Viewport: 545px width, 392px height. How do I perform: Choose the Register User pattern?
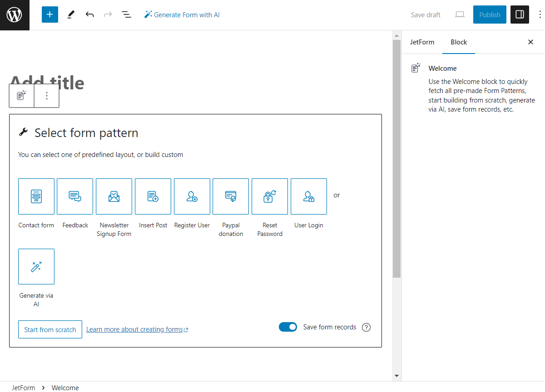[192, 196]
